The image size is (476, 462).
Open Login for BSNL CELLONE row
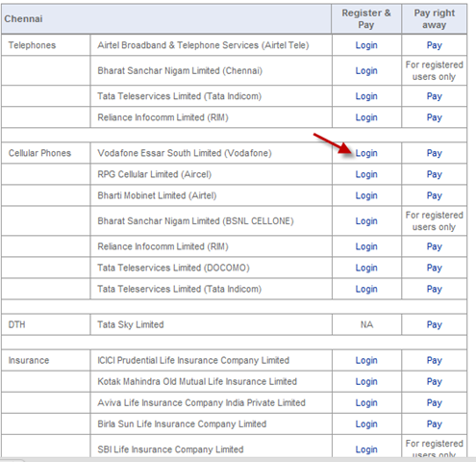[366, 221]
